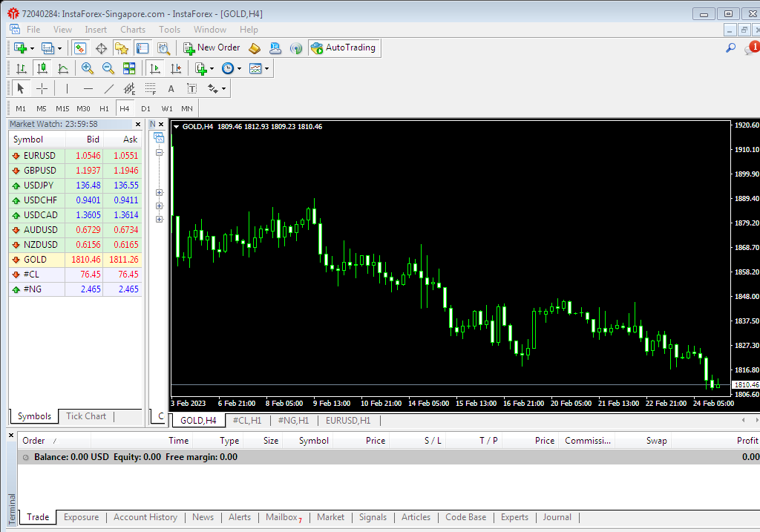760x532 pixels.
Task: Open the Charts menu
Action: [133, 30]
